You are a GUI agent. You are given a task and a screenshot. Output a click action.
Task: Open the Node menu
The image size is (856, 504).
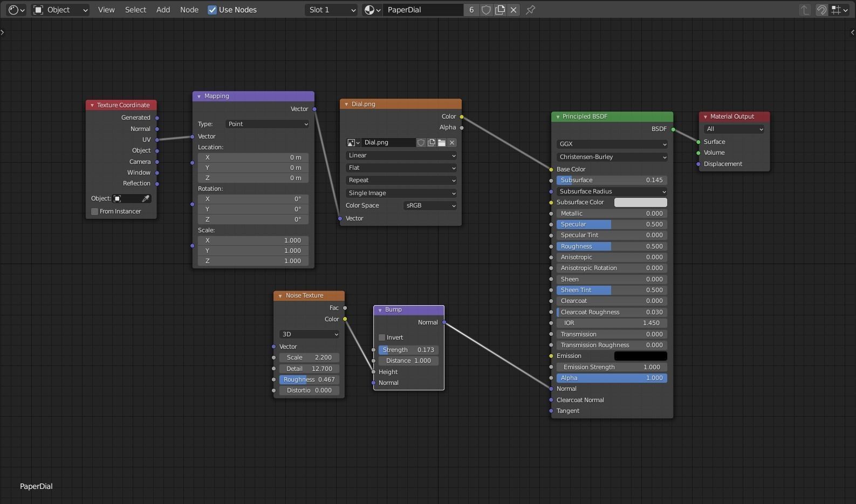189,10
